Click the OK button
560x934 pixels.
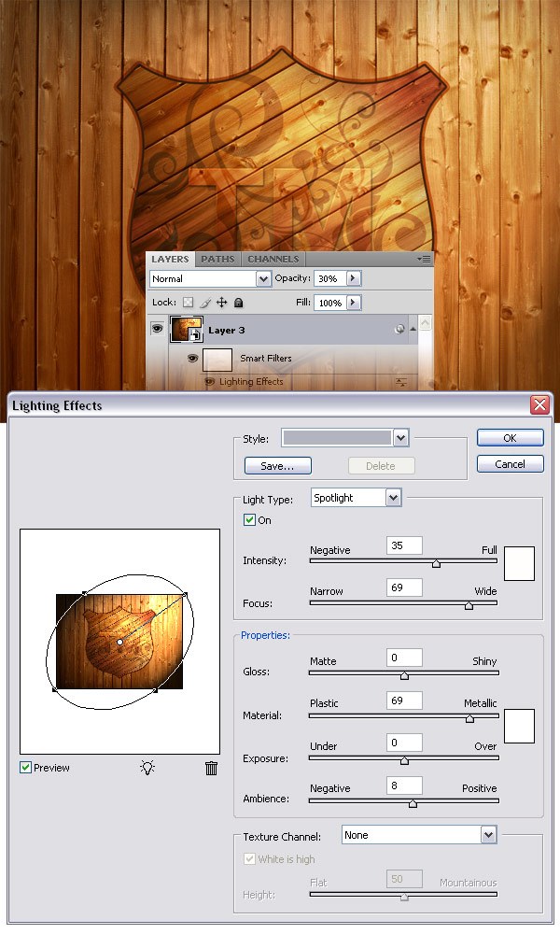click(x=510, y=438)
